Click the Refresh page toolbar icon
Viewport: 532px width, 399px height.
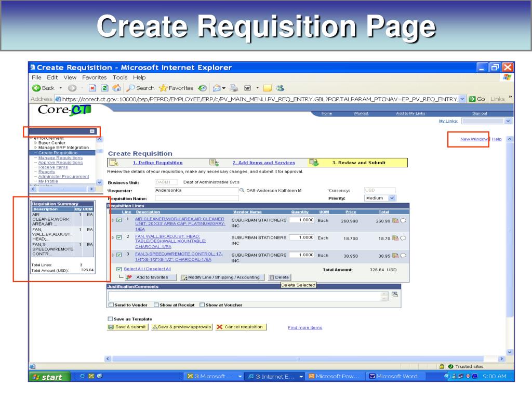pos(105,88)
